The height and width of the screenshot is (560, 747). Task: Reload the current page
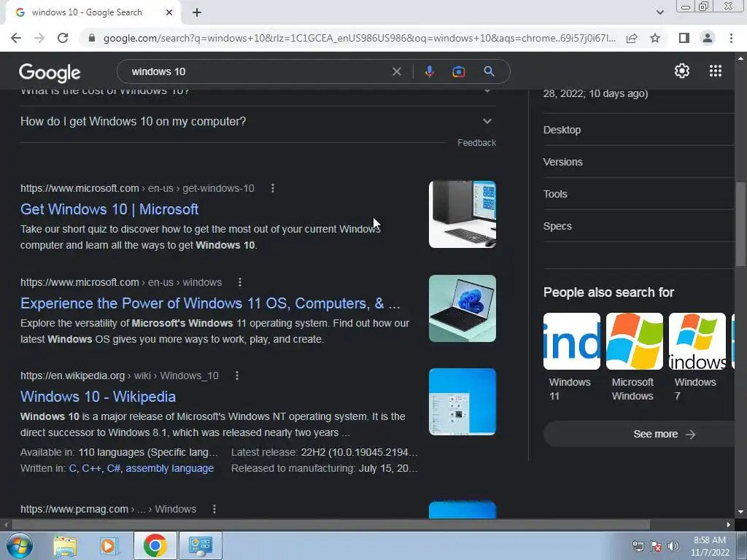coord(63,38)
